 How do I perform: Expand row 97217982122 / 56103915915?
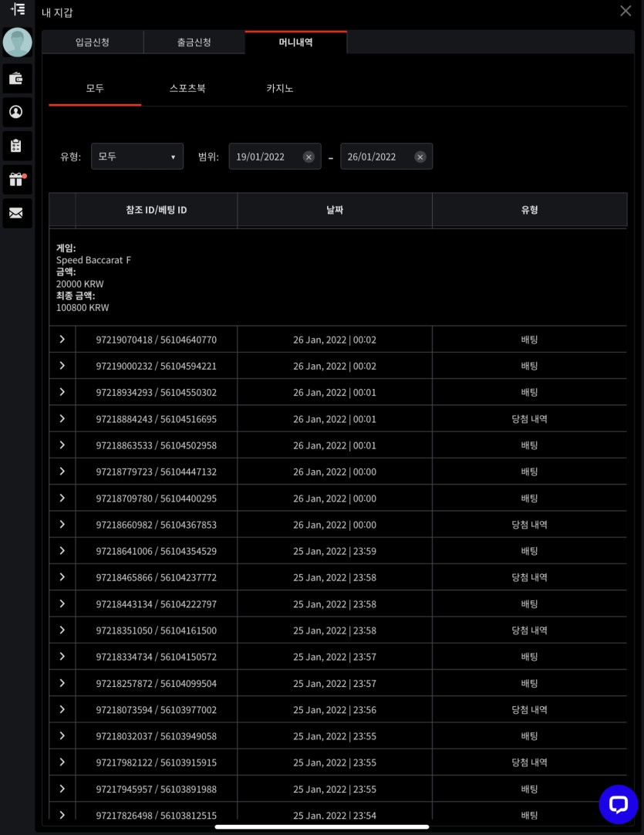tap(62, 762)
